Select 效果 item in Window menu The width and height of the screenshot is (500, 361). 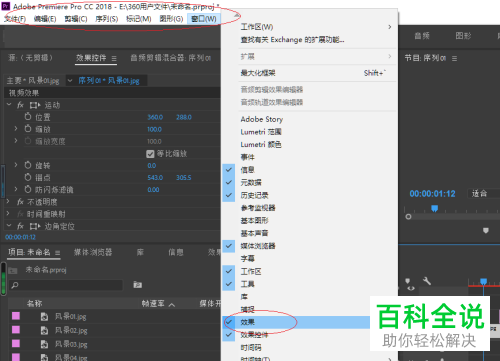tap(297, 322)
